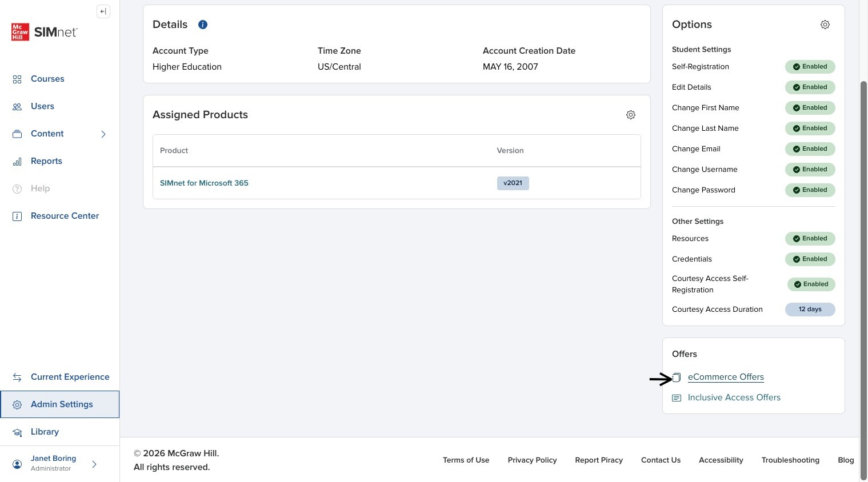
Task: Collapse the sidebar with the arrow icon
Action: pos(103,11)
